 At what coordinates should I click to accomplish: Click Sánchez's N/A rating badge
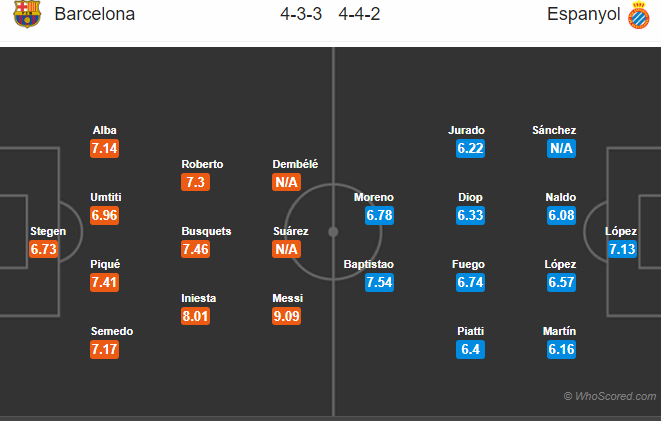tap(561, 148)
